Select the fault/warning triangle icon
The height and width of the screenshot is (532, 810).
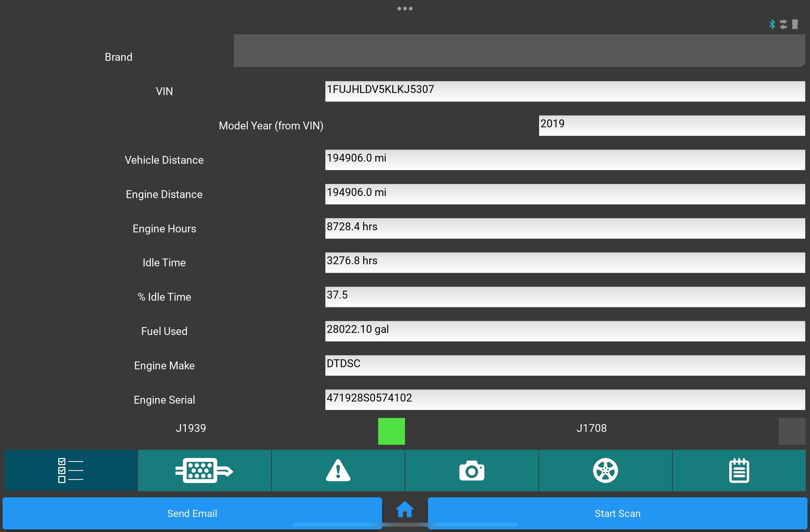338,469
